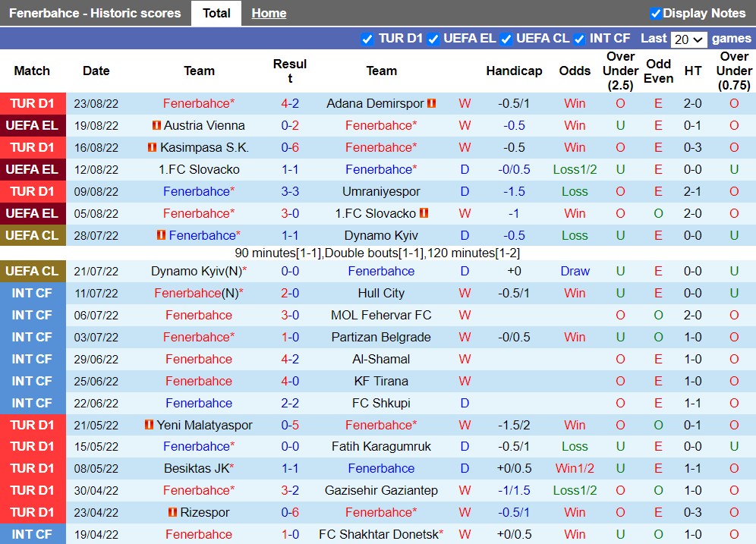
Task: Click the red card icon after 1.FC Slovacko
Action: pyautogui.click(x=424, y=213)
